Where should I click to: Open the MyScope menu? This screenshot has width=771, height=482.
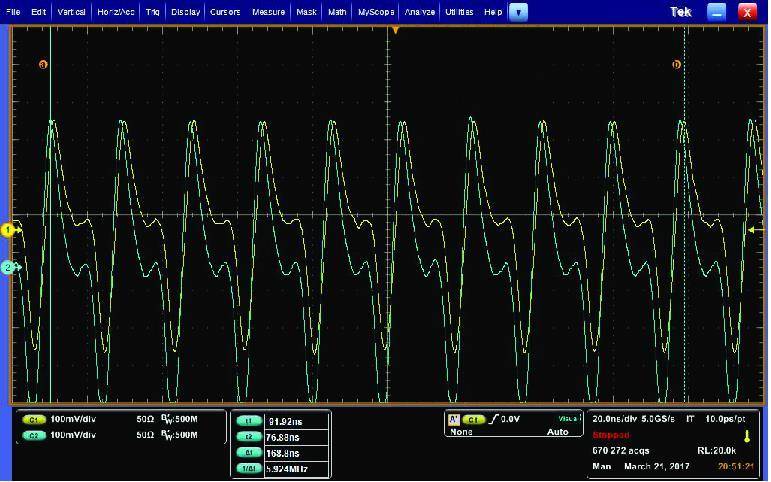click(377, 12)
